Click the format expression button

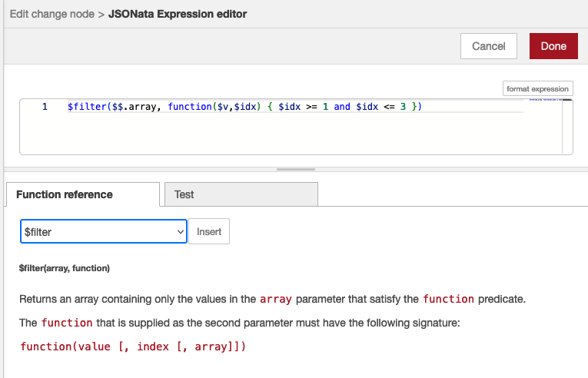(538, 88)
